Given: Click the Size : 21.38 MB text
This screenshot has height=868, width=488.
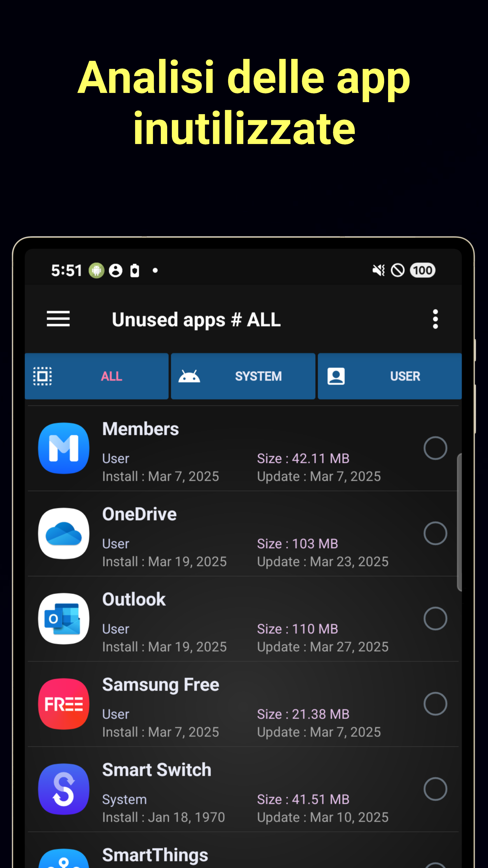Looking at the screenshot, I should (303, 714).
